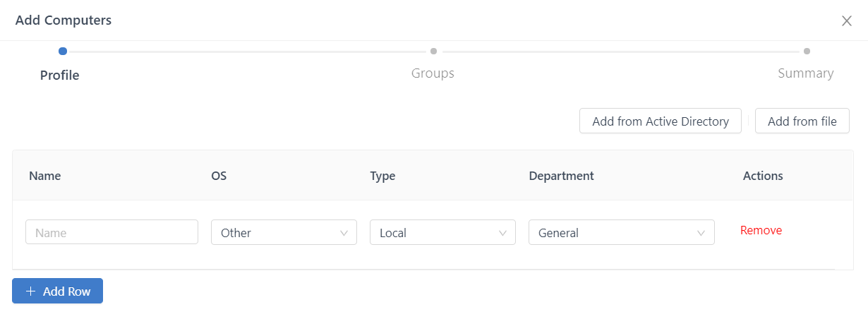The image size is (868, 319).
Task: Select the Type column header
Action: (382, 176)
